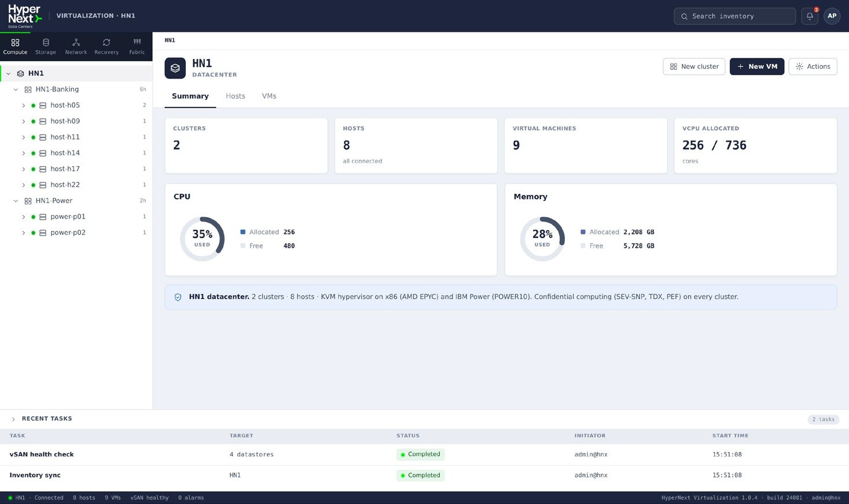
Task: Open the Network section icon
Action: point(76,42)
